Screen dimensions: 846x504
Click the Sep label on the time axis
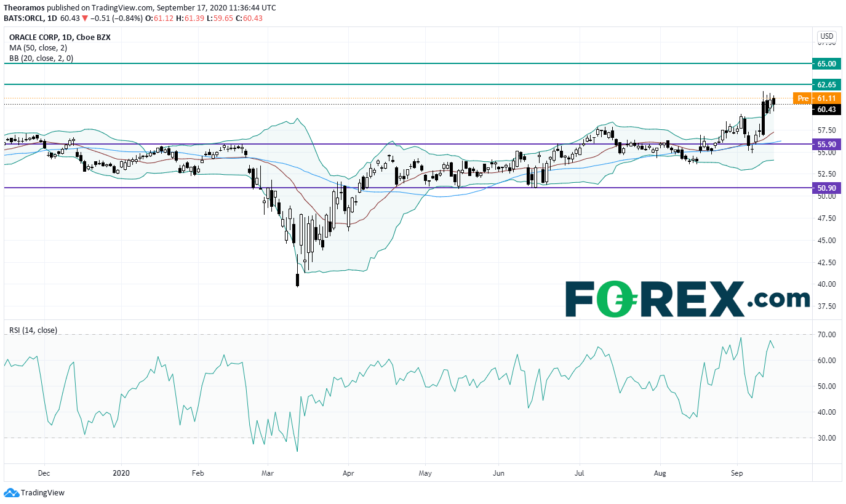737,473
